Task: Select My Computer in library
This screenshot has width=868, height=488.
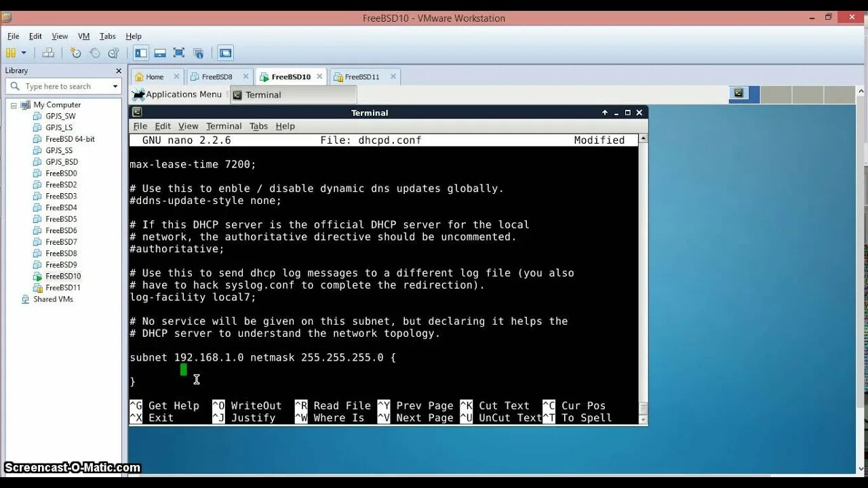Action: (x=57, y=105)
